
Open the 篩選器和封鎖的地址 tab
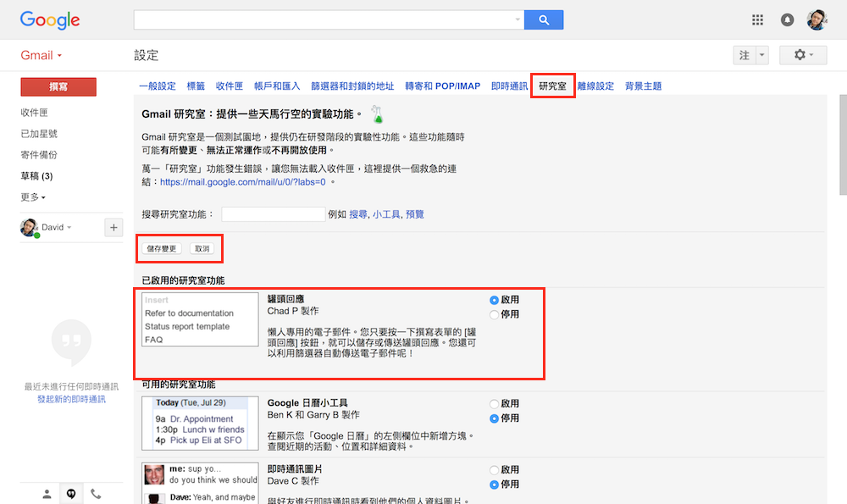click(x=352, y=86)
